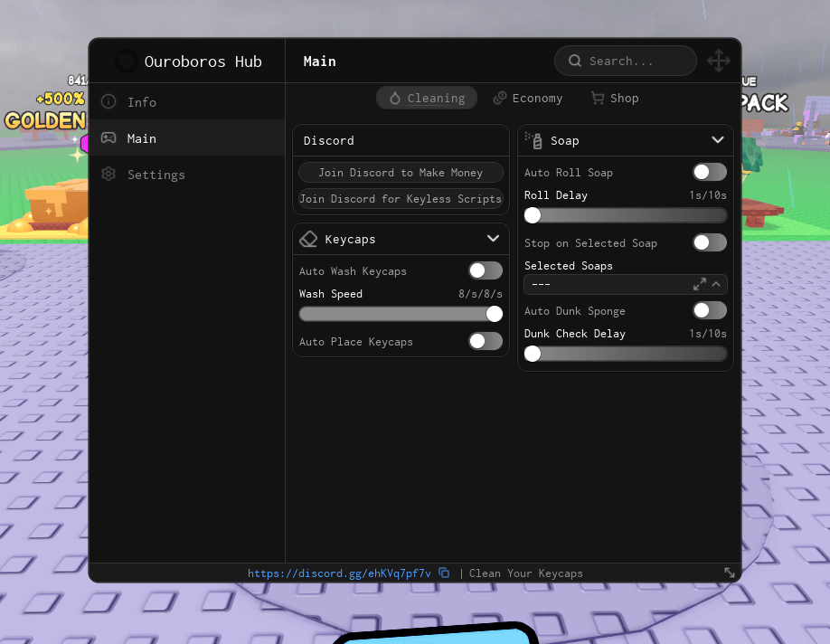Toggle Stop on Selected Soap
Viewport: 830px width, 644px height.
(x=710, y=242)
